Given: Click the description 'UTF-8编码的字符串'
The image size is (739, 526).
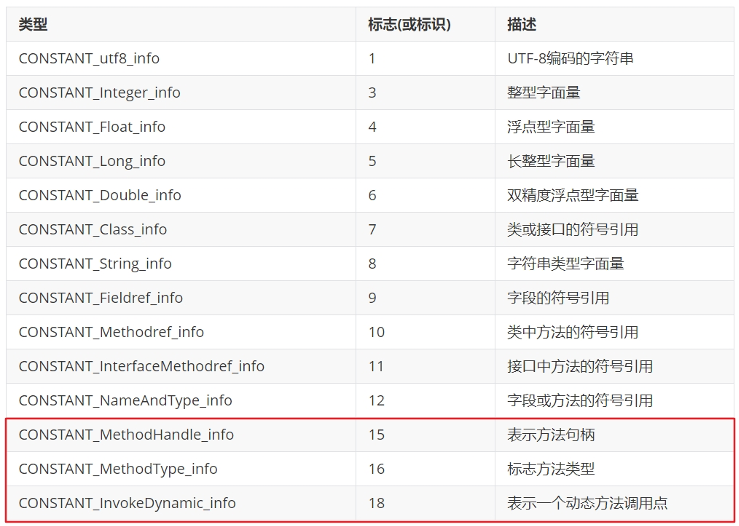Looking at the screenshot, I should click(x=570, y=58).
